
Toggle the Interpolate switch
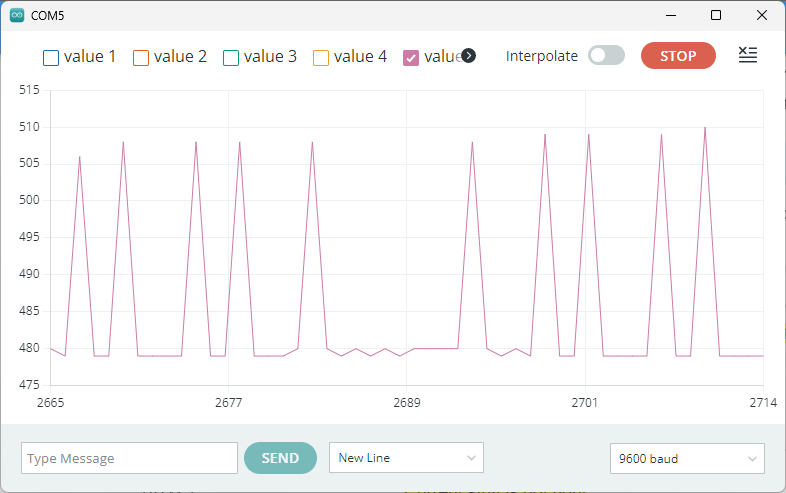607,56
